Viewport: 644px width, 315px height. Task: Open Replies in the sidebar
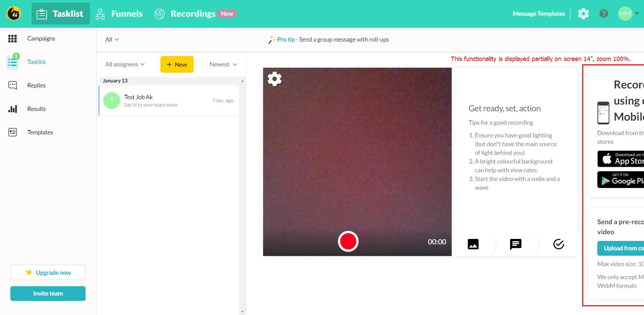point(36,85)
